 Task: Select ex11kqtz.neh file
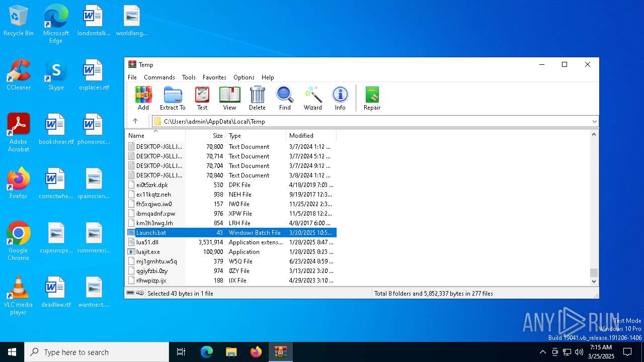coord(153,195)
